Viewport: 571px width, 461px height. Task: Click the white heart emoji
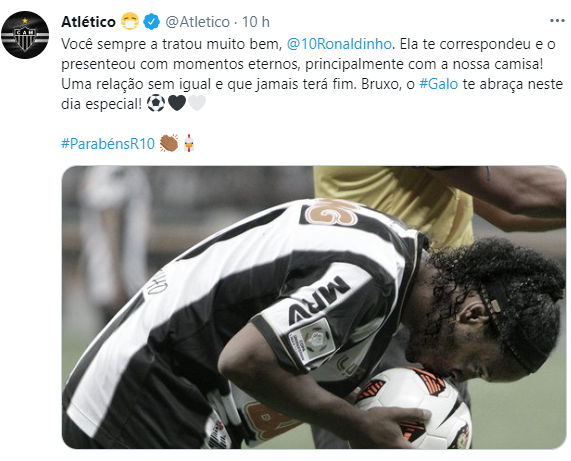(x=197, y=103)
